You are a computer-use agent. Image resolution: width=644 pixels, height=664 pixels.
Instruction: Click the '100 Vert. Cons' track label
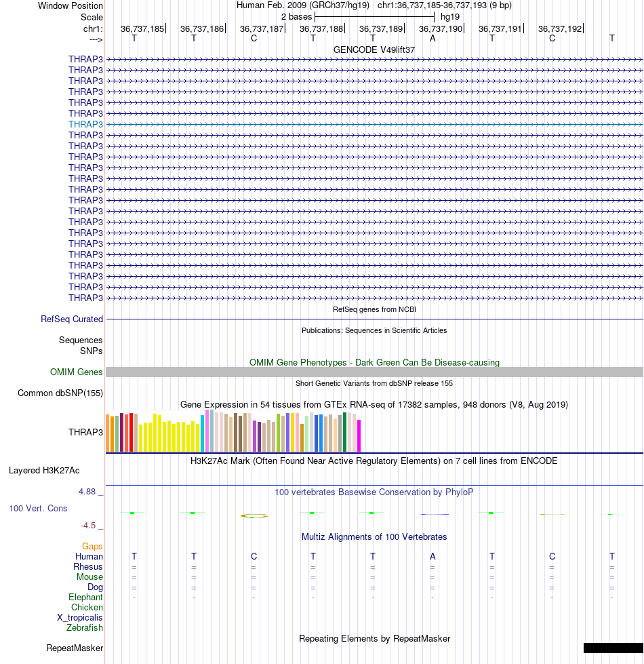click(38, 508)
